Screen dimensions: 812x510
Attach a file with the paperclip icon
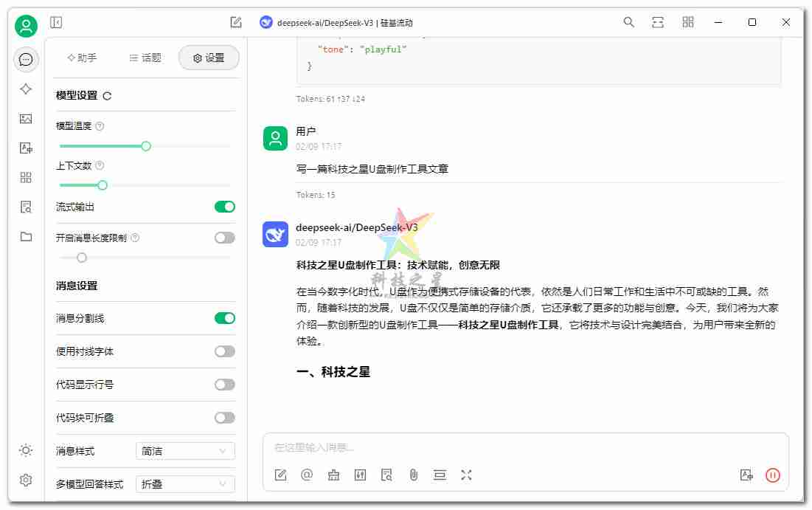(414, 475)
